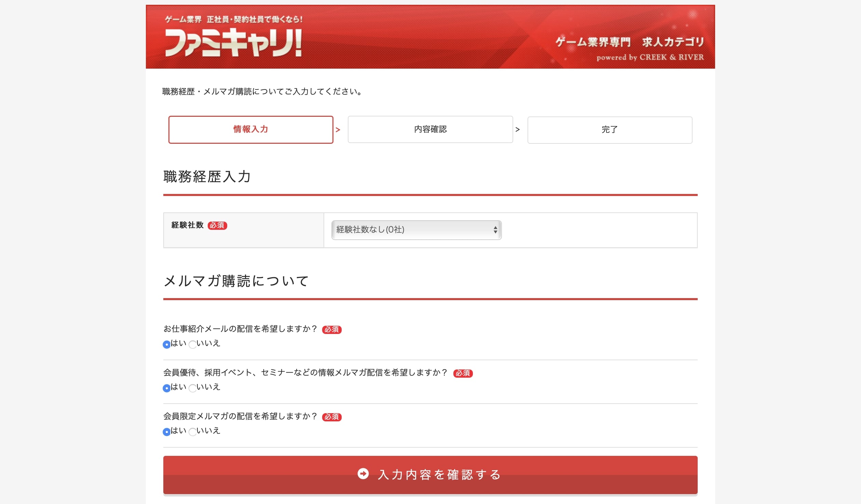Click the up-down arrows of the 経験社数 select
861x504 pixels.
click(x=495, y=230)
